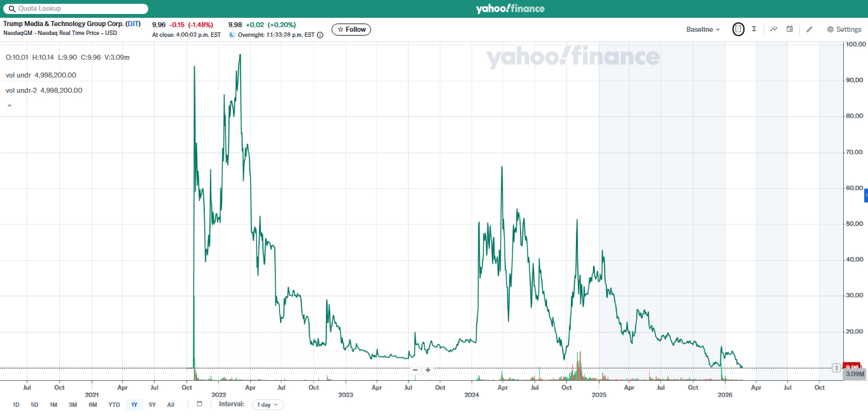The width and height of the screenshot is (868, 419).
Task: Click the circled crosshair toggle icon
Action: point(738,29)
